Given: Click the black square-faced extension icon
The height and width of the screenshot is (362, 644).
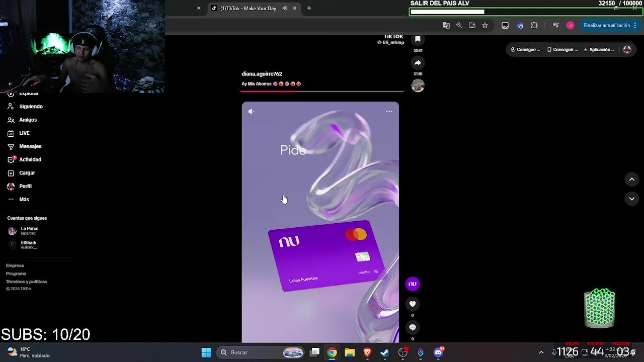Looking at the screenshot, I should point(505,25).
